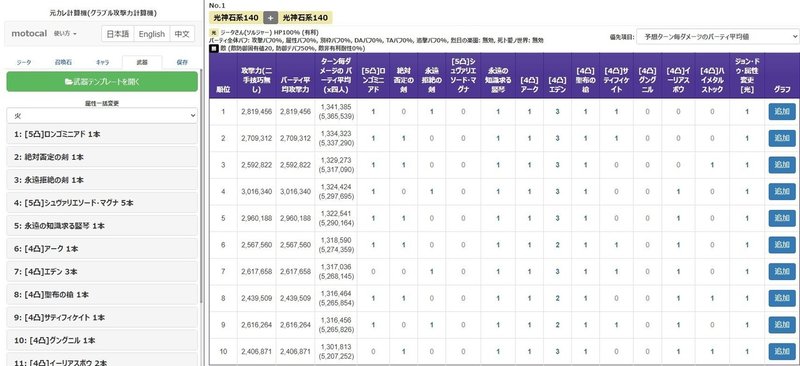Click attack value 2,406,871 in rank 10
The image size is (800, 366).
pyautogui.click(x=257, y=351)
